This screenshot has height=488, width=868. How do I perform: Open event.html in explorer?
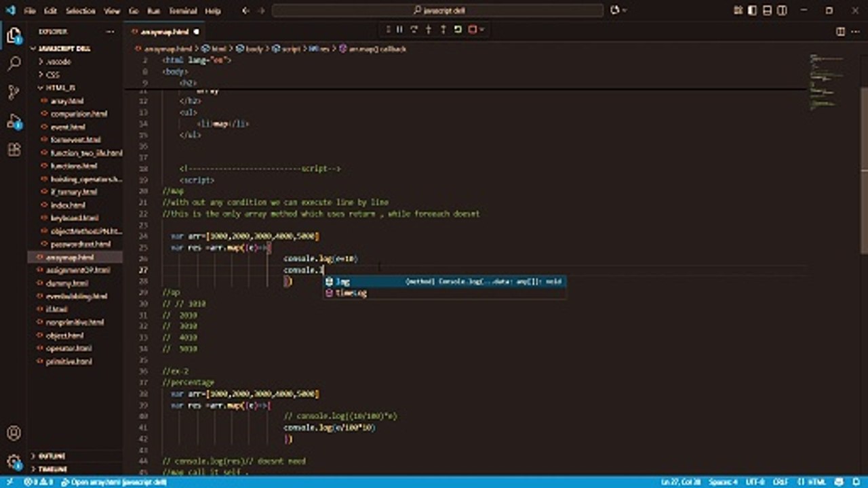[x=68, y=127]
